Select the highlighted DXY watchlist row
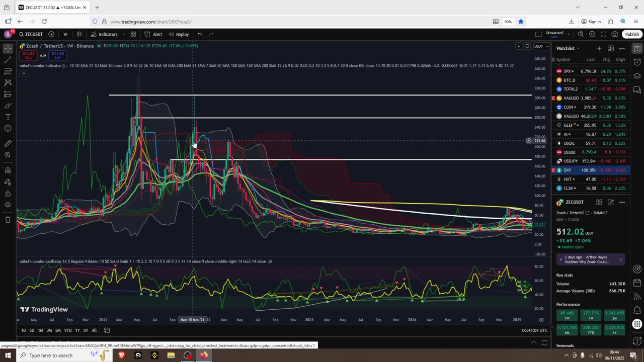644x362 pixels. click(x=591, y=170)
